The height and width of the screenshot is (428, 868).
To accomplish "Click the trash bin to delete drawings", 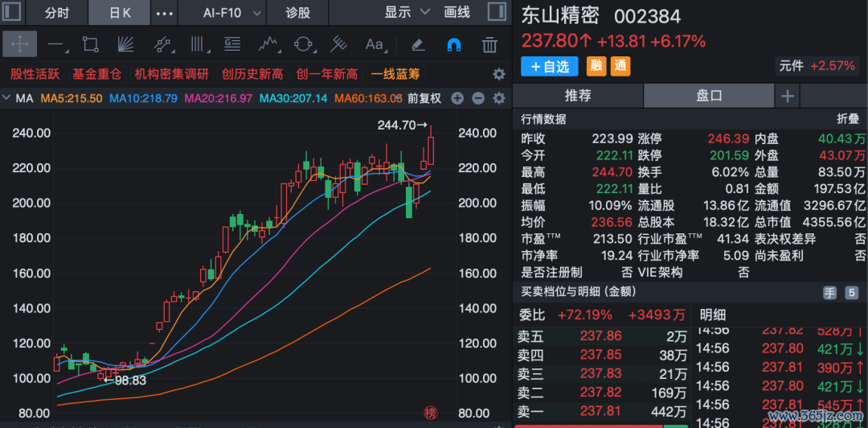I will pos(489,44).
